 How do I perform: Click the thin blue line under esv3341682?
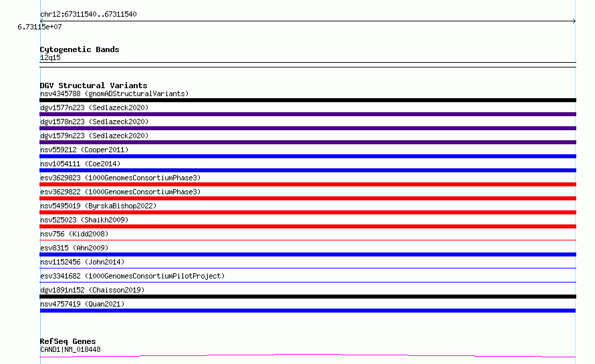tap(308, 282)
